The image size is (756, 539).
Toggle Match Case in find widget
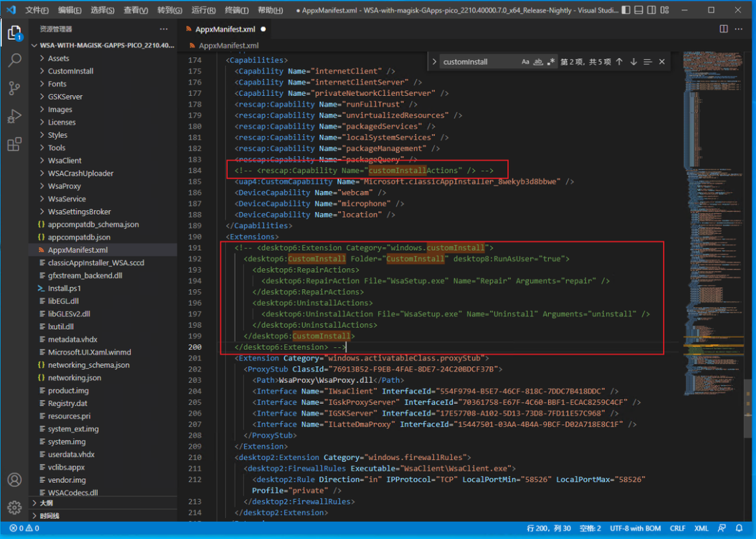pos(526,62)
